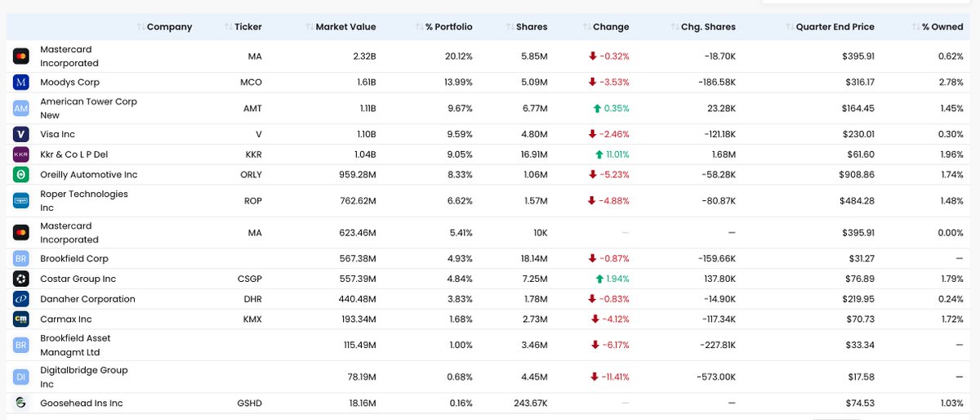Click the 2.32B market value cell
This screenshot has height=420, width=980.
coord(362,56)
